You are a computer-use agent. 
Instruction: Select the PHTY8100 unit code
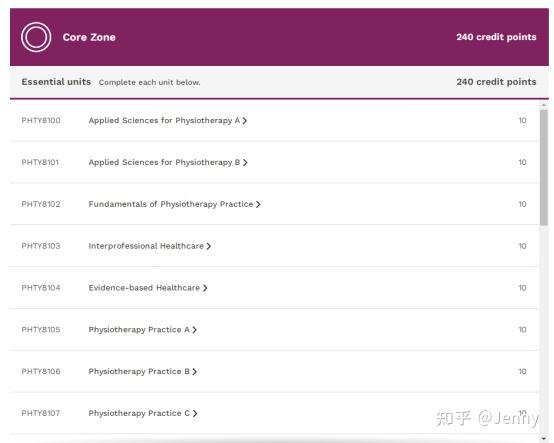tap(41, 120)
